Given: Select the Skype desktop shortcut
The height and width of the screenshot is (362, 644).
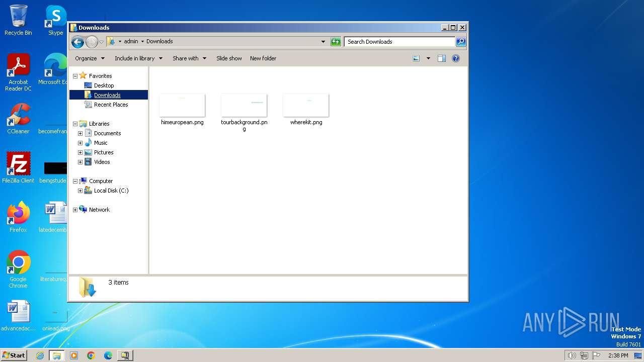Looking at the screenshot, I should point(56,20).
